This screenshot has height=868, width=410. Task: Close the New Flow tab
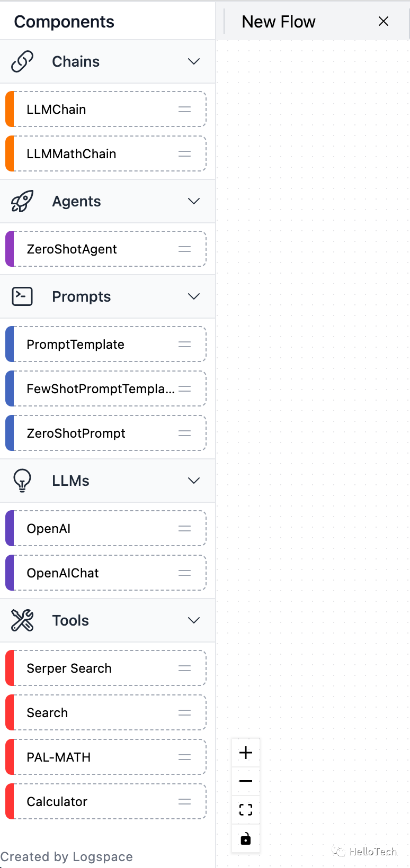point(384,21)
